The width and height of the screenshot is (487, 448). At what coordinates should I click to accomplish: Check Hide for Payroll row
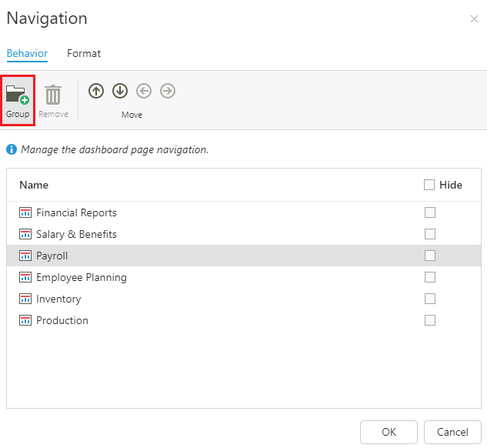tap(430, 256)
